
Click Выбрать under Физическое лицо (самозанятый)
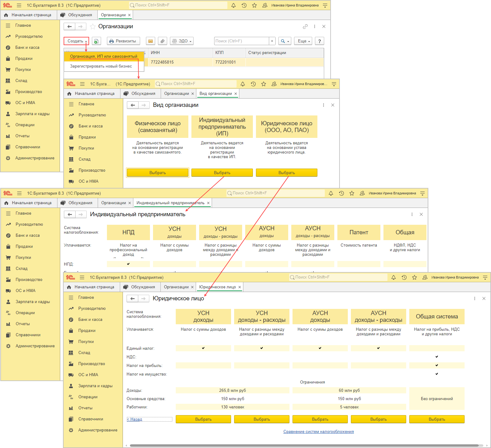coord(158,173)
